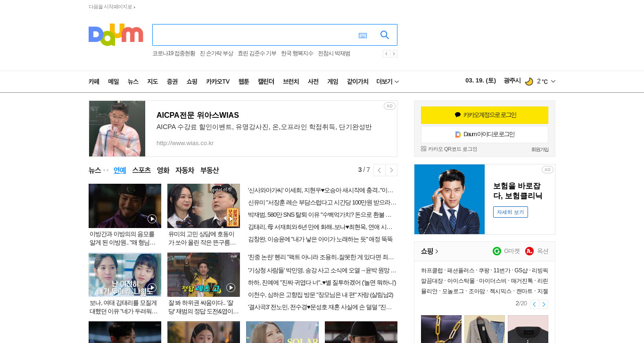This screenshot has width=644, height=343.
Task: Open headline 이천수, 심하은 고향집 방문
Action: [321, 294]
